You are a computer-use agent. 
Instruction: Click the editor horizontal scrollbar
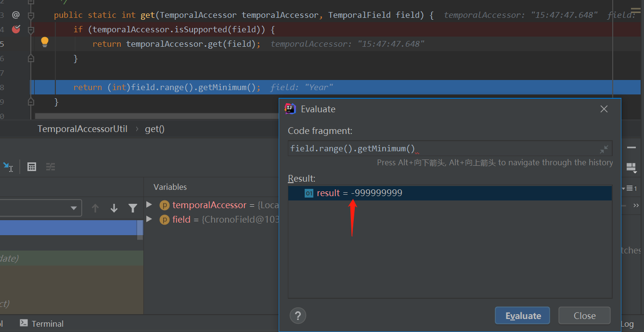[157, 116]
